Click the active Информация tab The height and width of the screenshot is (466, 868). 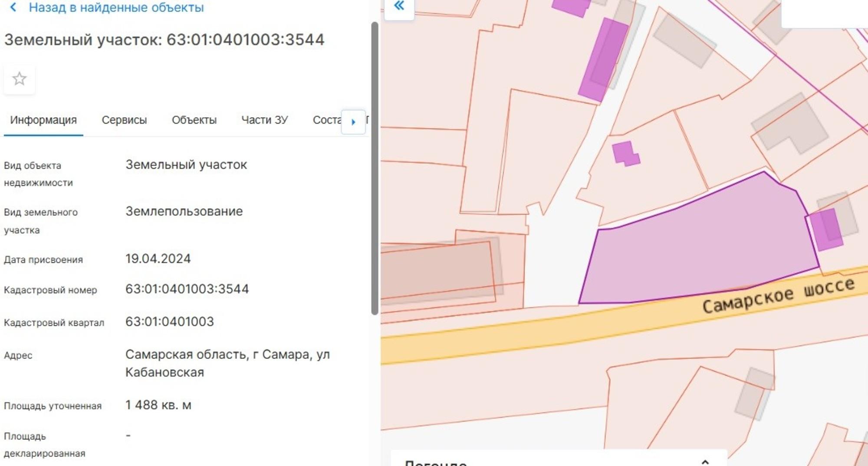click(43, 120)
